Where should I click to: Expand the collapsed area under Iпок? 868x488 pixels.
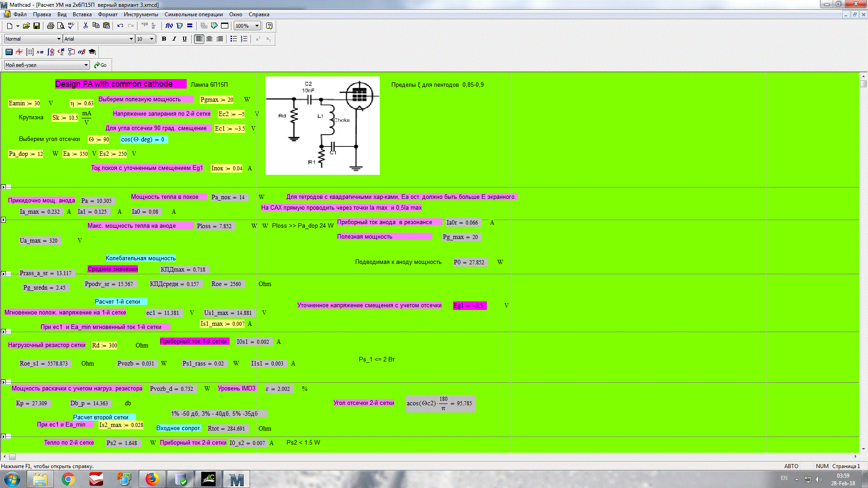pyautogui.click(x=4, y=187)
